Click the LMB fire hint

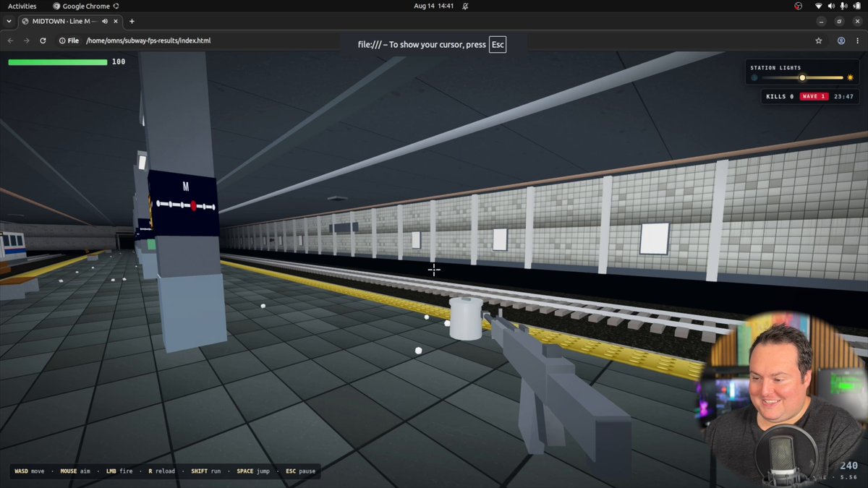pyautogui.click(x=119, y=471)
